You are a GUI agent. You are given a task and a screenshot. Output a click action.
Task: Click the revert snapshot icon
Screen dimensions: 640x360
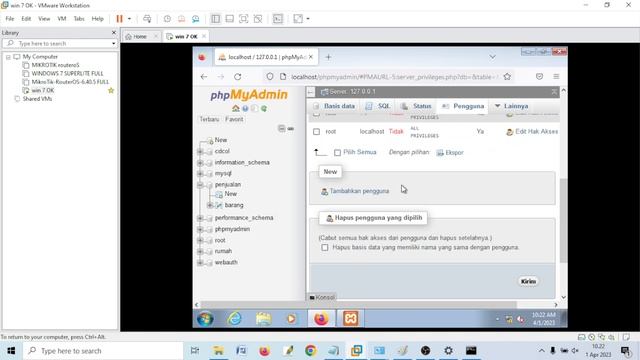point(181,19)
